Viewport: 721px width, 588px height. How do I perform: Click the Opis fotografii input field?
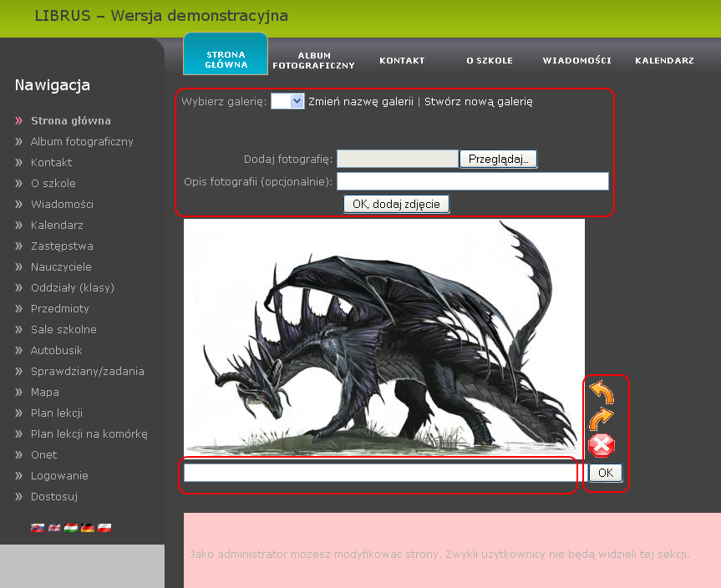pyautogui.click(x=473, y=181)
